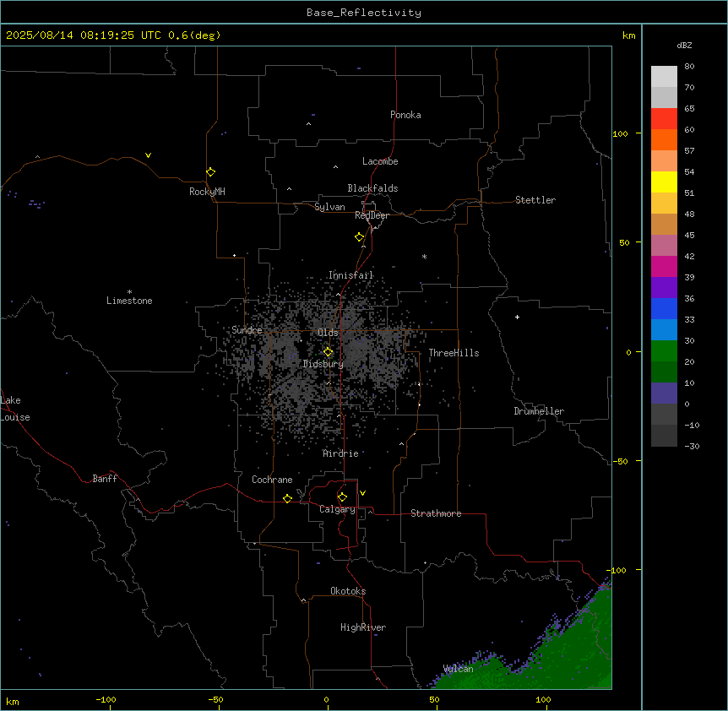The width and height of the screenshot is (728, 711).
Task: Click the yellow station marker south of RedDeer
Action: [359, 236]
